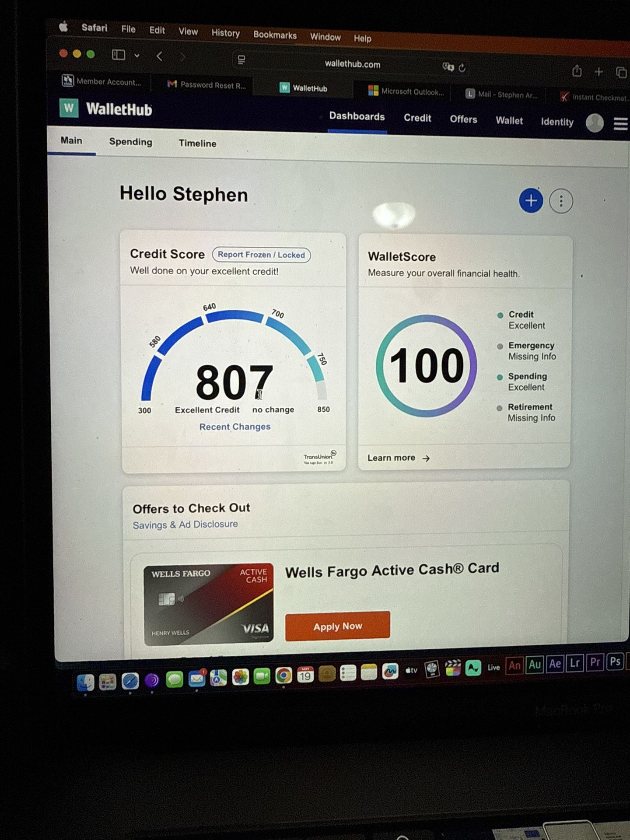Image resolution: width=630 pixels, height=840 pixels.
Task: Click the Wells Fargo Active Cash card image
Action: tap(209, 604)
